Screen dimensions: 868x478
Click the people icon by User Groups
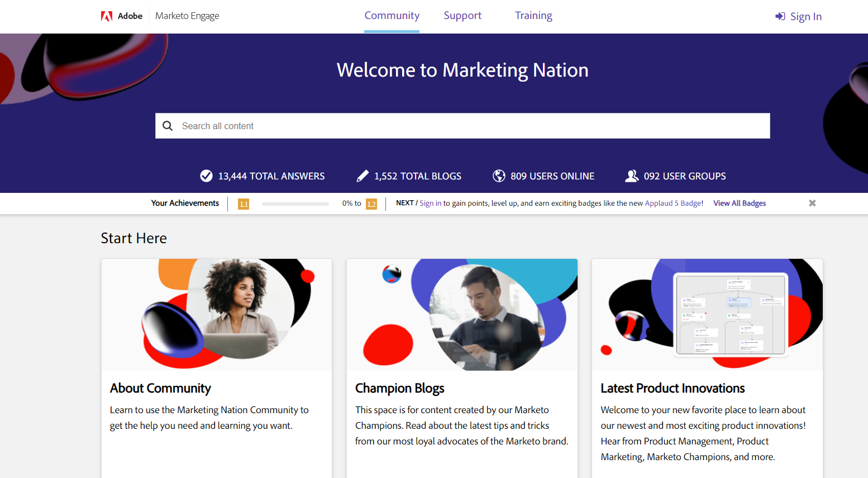632,176
